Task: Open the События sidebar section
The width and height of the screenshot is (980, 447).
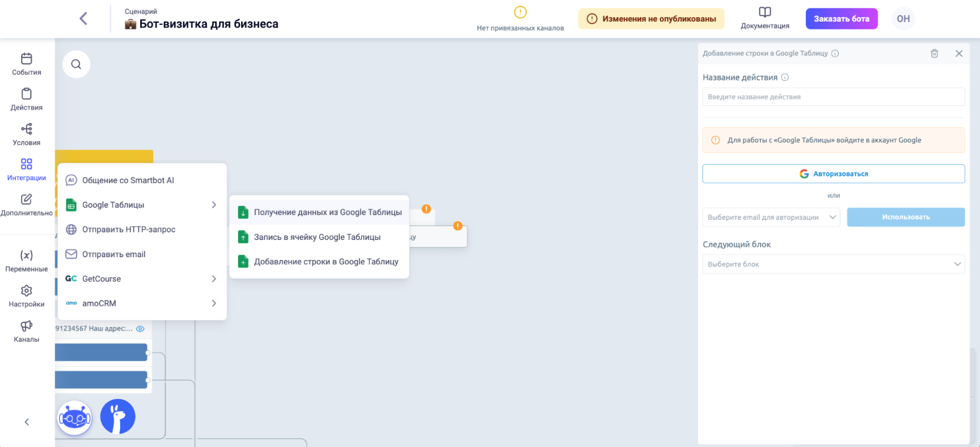Action: pyautogui.click(x=26, y=64)
